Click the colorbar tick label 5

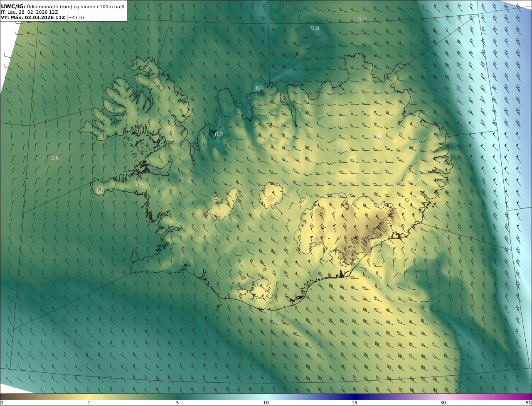(177, 403)
